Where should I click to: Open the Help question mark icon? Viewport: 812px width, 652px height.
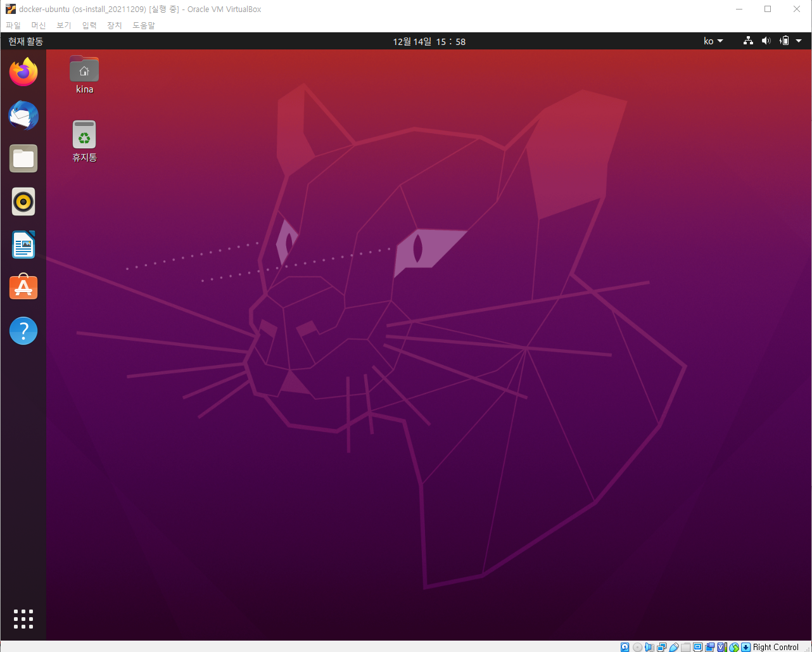(x=23, y=331)
